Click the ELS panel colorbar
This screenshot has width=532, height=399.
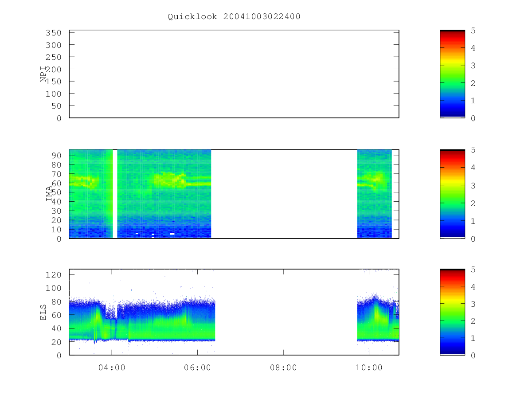(x=452, y=312)
